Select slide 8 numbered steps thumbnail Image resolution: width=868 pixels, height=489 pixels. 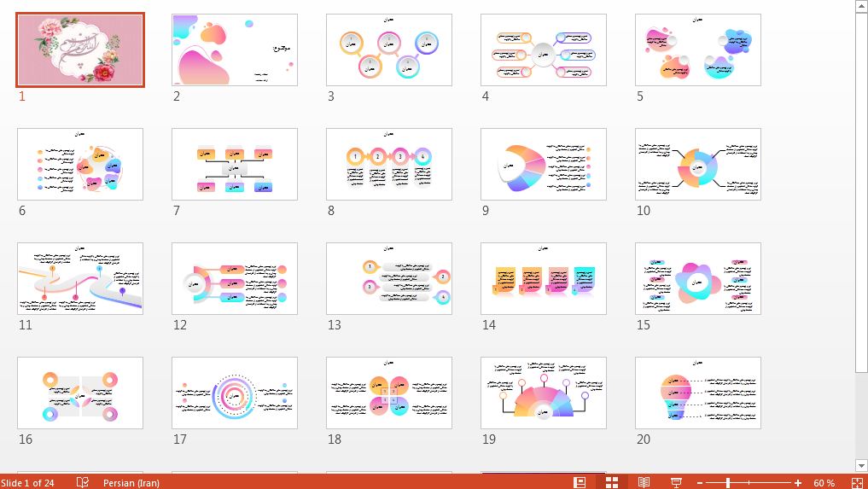(389, 164)
